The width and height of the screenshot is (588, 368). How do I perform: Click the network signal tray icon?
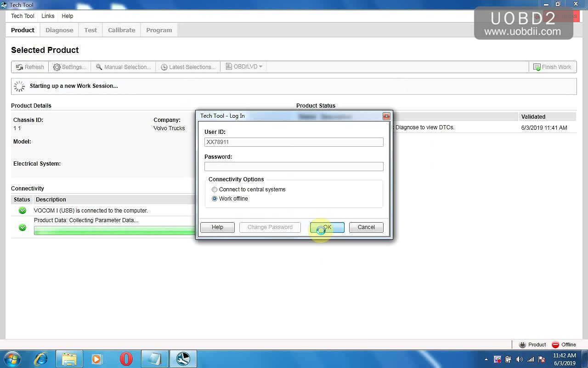point(531,359)
